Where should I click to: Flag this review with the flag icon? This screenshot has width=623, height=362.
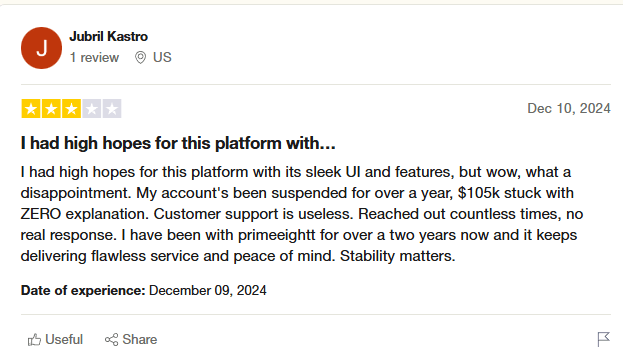(604, 339)
